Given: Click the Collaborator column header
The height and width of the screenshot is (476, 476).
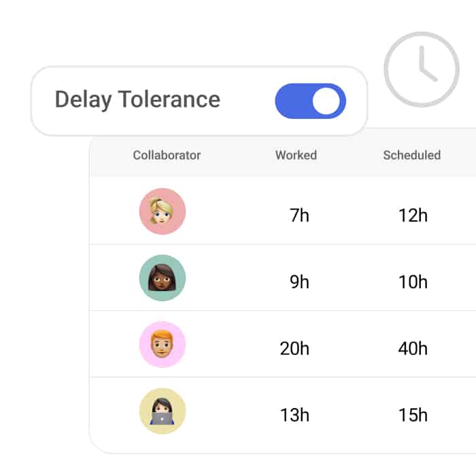Looking at the screenshot, I should click(x=167, y=155).
